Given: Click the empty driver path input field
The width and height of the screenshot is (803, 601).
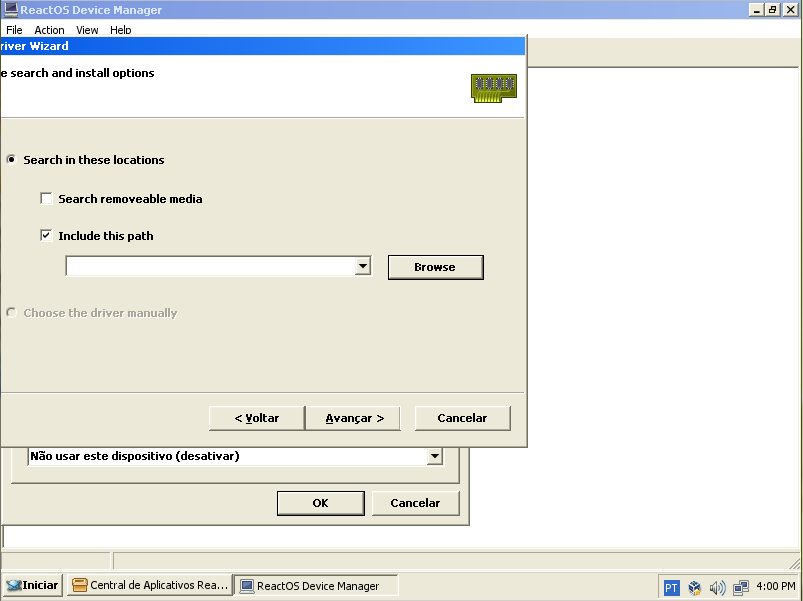Looking at the screenshot, I should (210, 266).
